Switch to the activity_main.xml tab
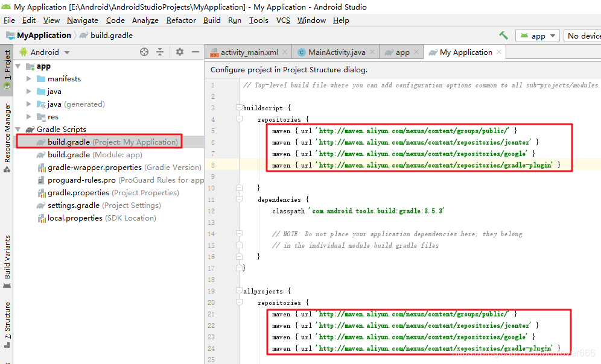 click(249, 52)
